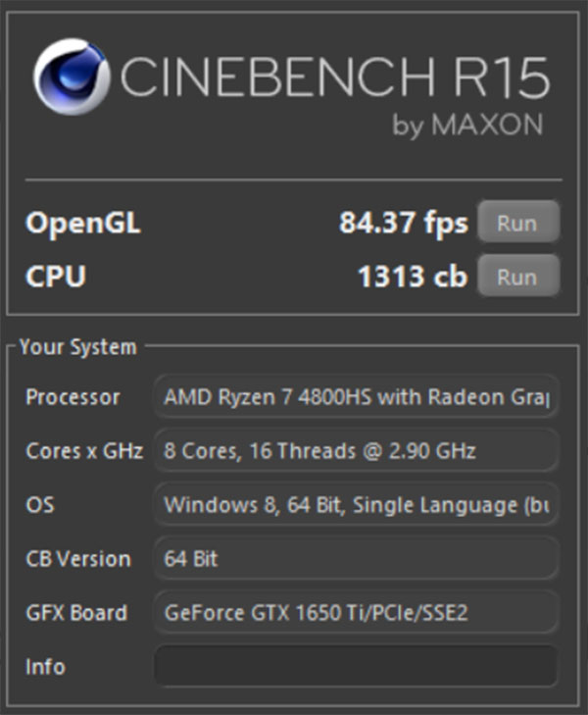Click the CB Version row label
Screen dimensions: 588x715
78,559
